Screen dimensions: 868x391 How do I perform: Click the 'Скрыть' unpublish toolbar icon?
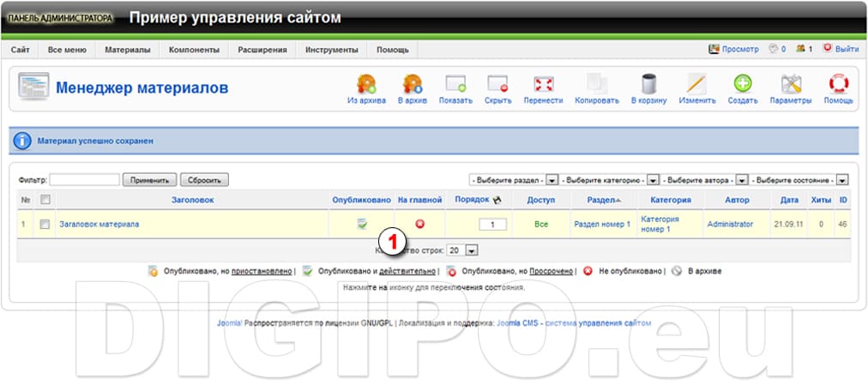click(x=497, y=85)
